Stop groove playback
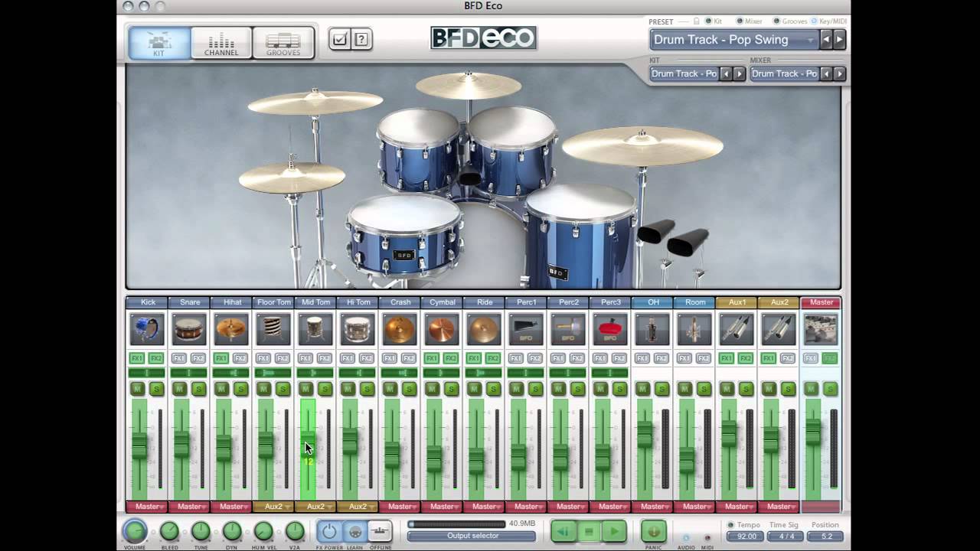This screenshot has height=551, width=980. pyautogui.click(x=589, y=531)
